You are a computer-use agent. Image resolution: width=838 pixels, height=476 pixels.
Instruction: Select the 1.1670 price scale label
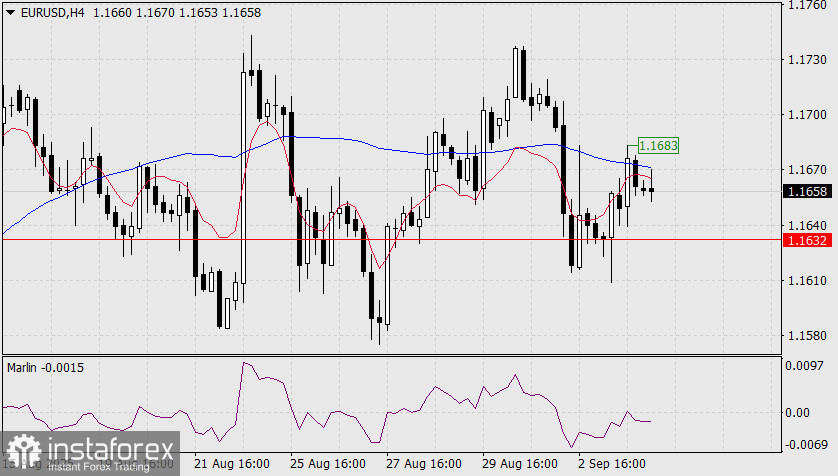[807, 169]
